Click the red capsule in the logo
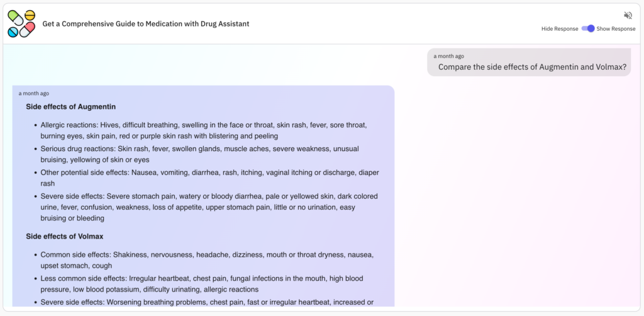This screenshot has width=644, height=316. point(27,30)
